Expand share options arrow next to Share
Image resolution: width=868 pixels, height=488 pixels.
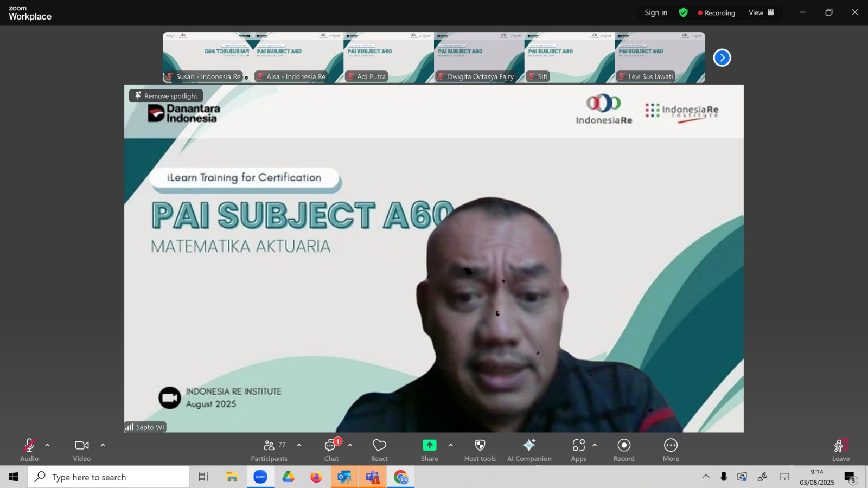(450, 445)
